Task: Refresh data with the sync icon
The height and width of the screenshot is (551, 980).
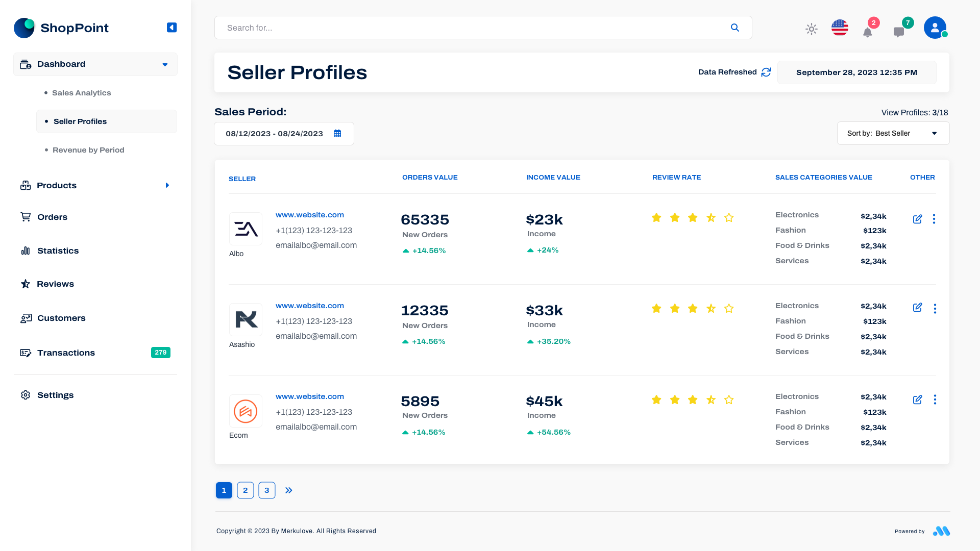Action: (766, 72)
